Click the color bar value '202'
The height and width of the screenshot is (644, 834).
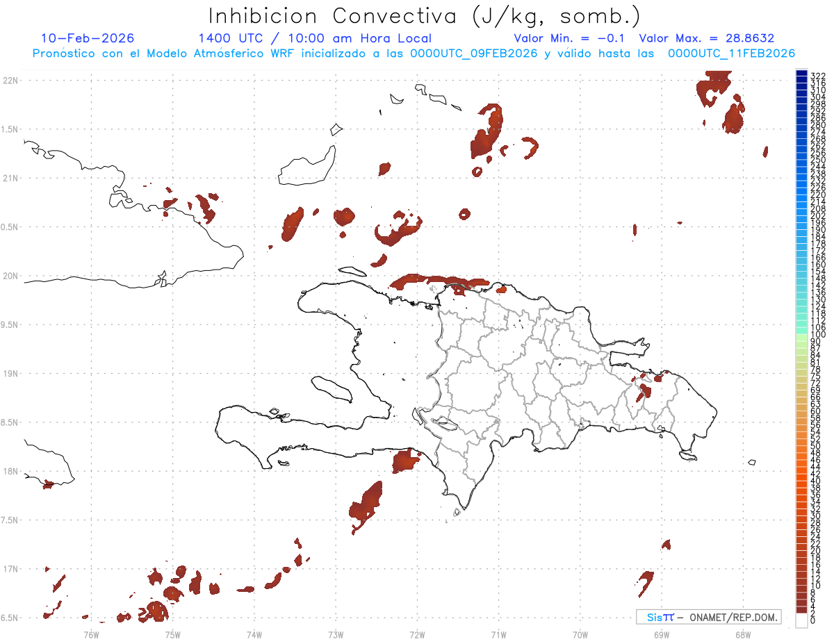(x=817, y=215)
